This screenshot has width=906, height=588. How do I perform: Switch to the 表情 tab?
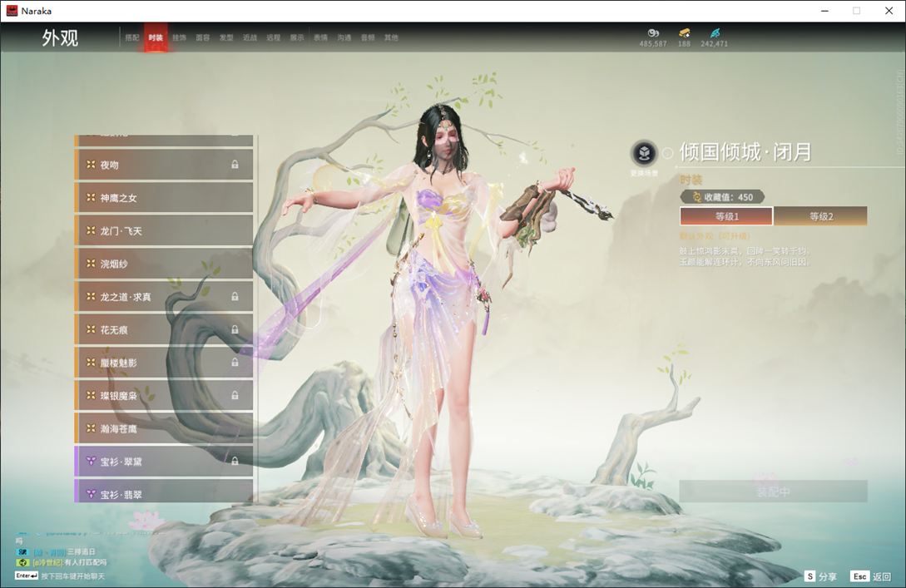[x=320, y=37]
